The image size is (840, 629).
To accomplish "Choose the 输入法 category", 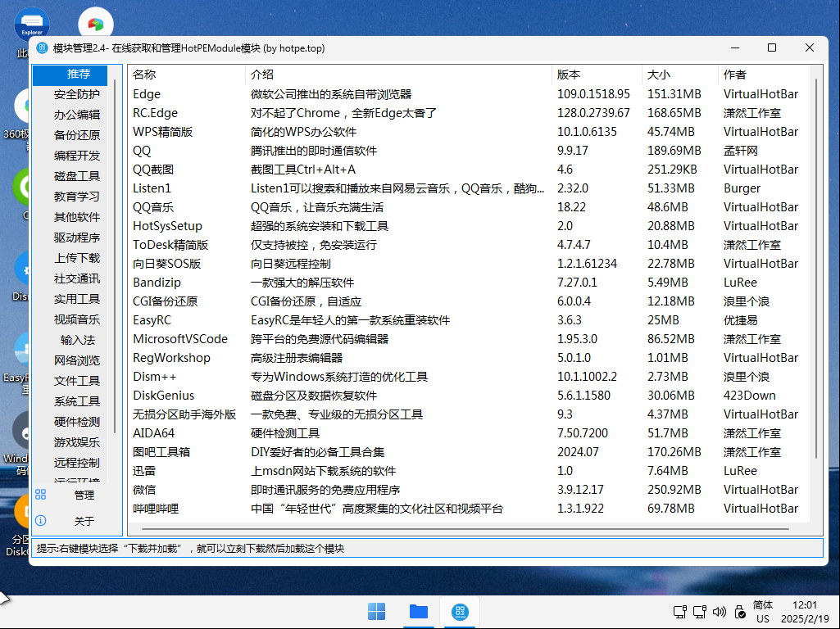I will point(70,340).
